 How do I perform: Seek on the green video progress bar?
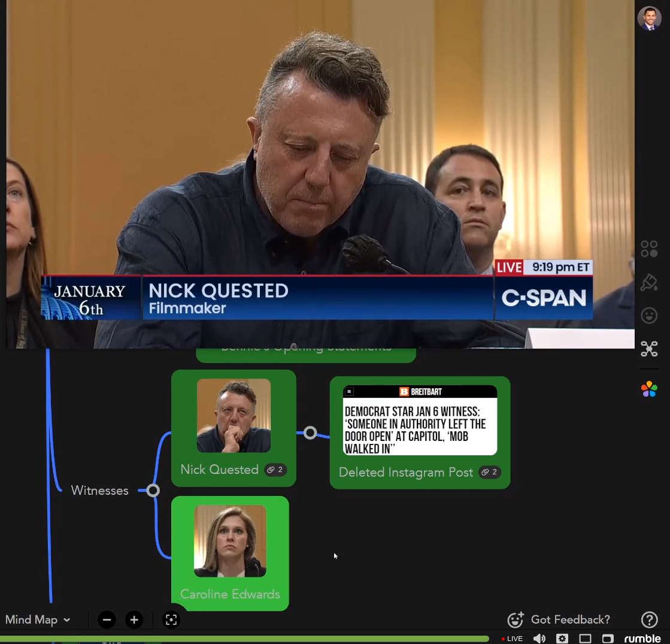click(244, 639)
